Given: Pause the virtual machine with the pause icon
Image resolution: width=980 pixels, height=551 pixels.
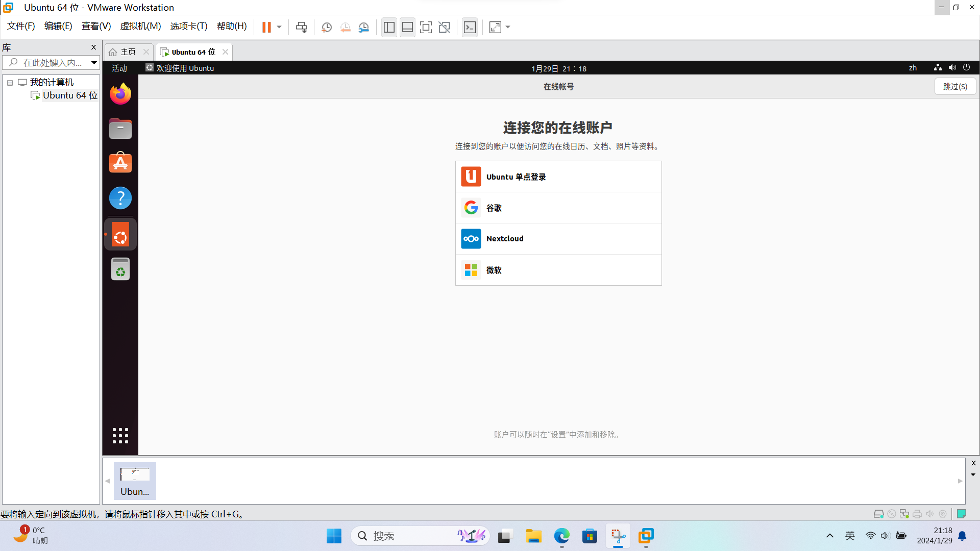Looking at the screenshot, I should [266, 27].
